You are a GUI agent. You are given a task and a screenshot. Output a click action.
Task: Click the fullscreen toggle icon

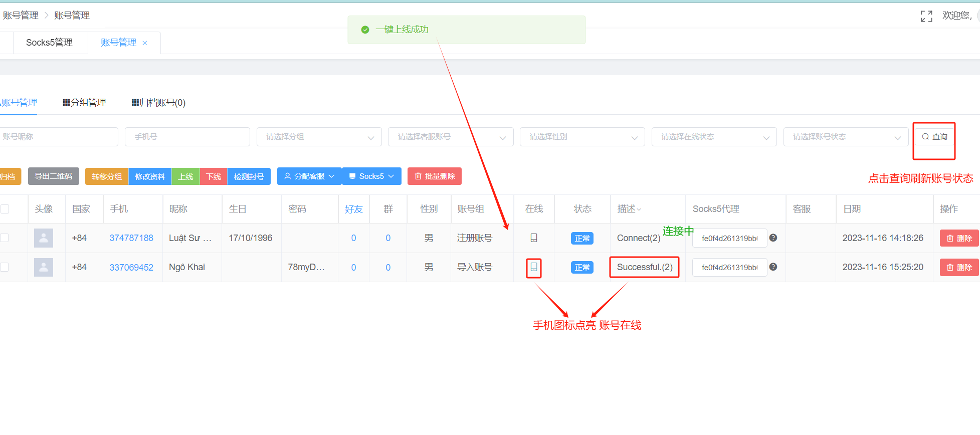click(x=926, y=16)
